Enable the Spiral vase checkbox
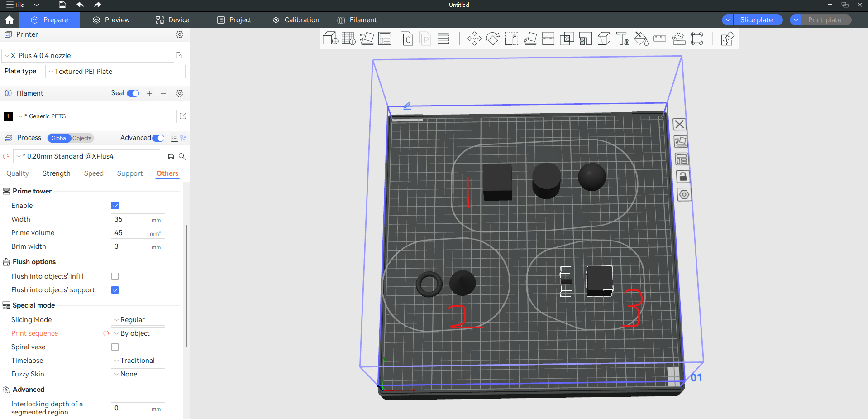 tap(115, 347)
